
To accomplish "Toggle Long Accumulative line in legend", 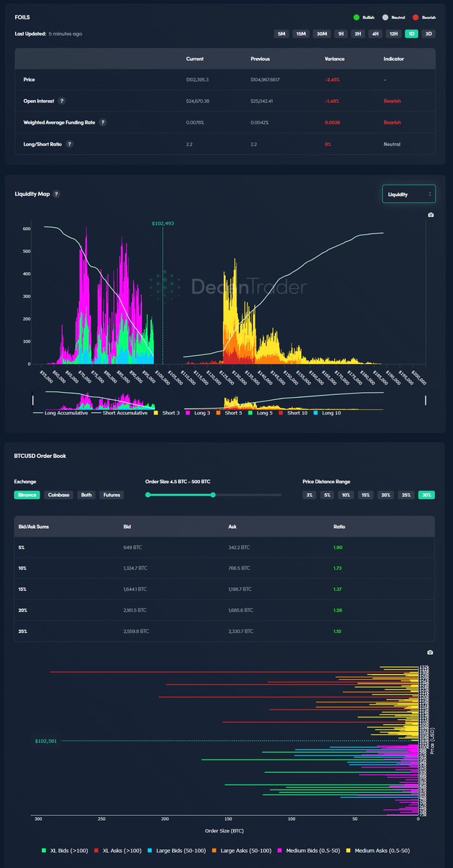I will click(60, 412).
